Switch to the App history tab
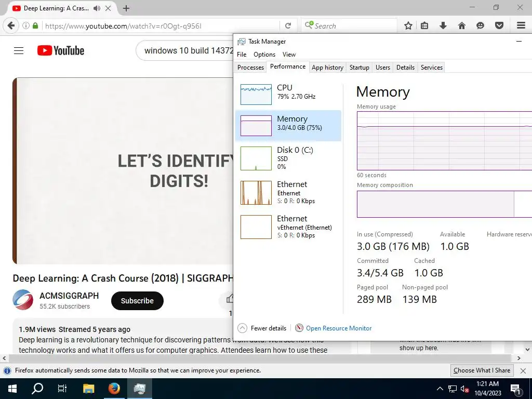Screen dimensions: 532x399 327,67
